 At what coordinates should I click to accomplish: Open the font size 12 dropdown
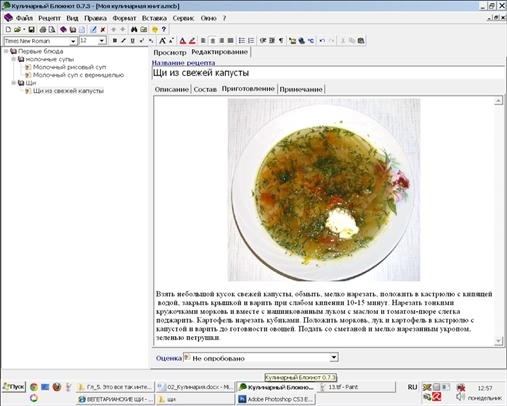102,41
